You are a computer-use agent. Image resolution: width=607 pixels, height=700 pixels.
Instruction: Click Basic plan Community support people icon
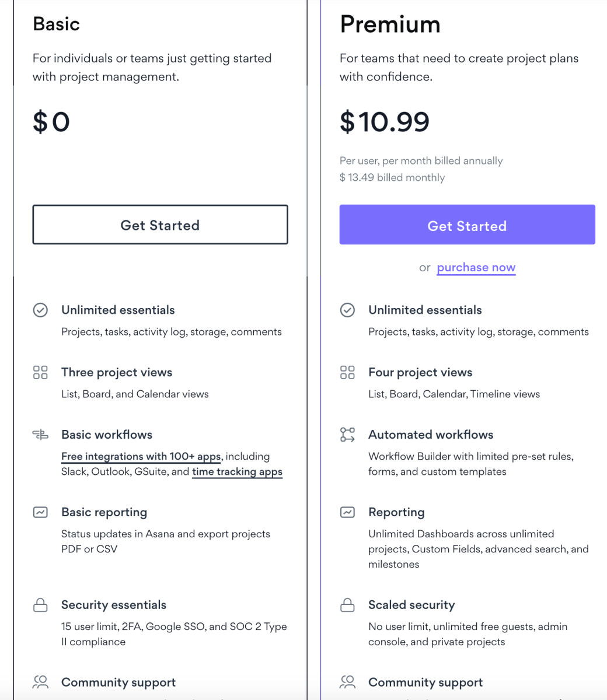click(40, 682)
